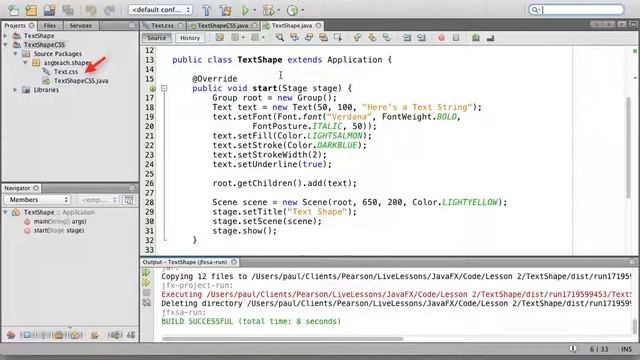Select Text.css in the project tree
This screenshot has height=360, width=640.
tap(65, 72)
